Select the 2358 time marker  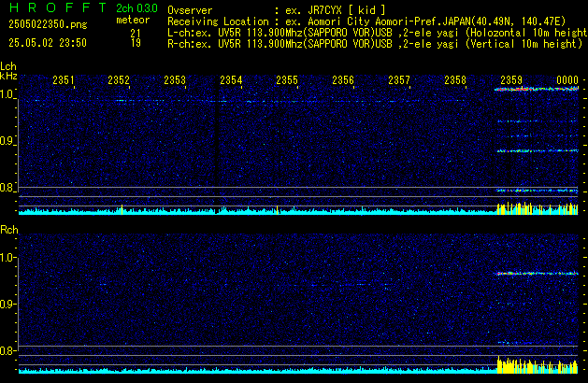click(455, 80)
